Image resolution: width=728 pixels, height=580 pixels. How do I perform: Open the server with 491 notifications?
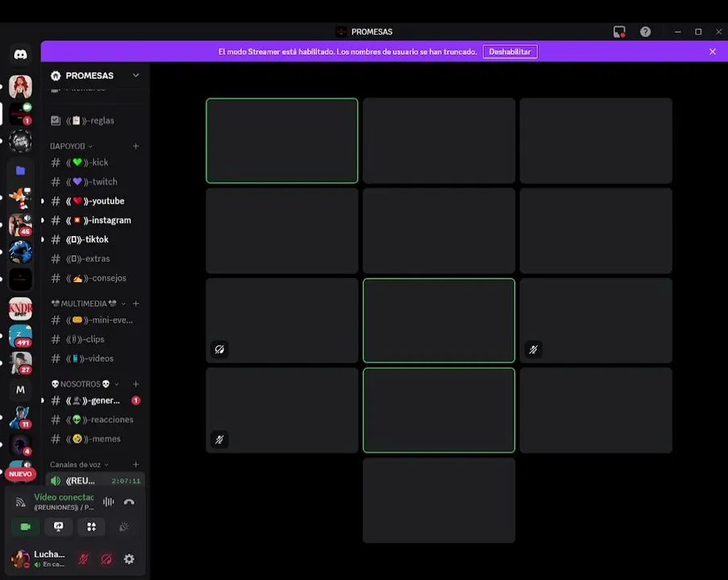[20, 336]
